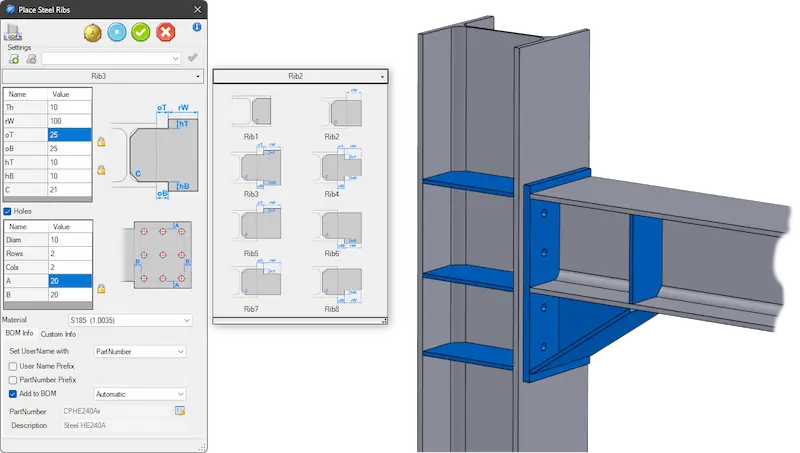Open the Material S185 dropdown

pyautogui.click(x=130, y=320)
